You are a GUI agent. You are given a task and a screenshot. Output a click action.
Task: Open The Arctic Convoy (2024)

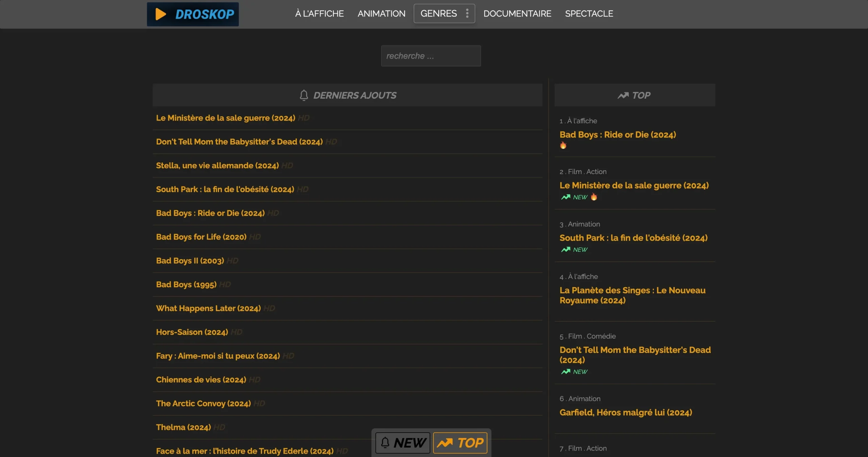(x=203, y=403)
